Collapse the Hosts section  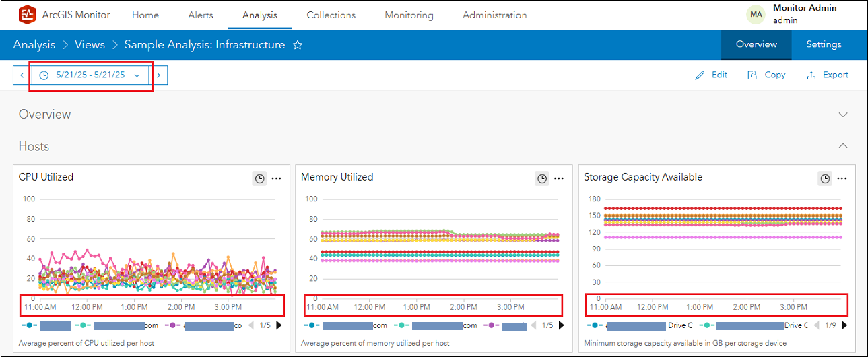(x=843, y=146)
